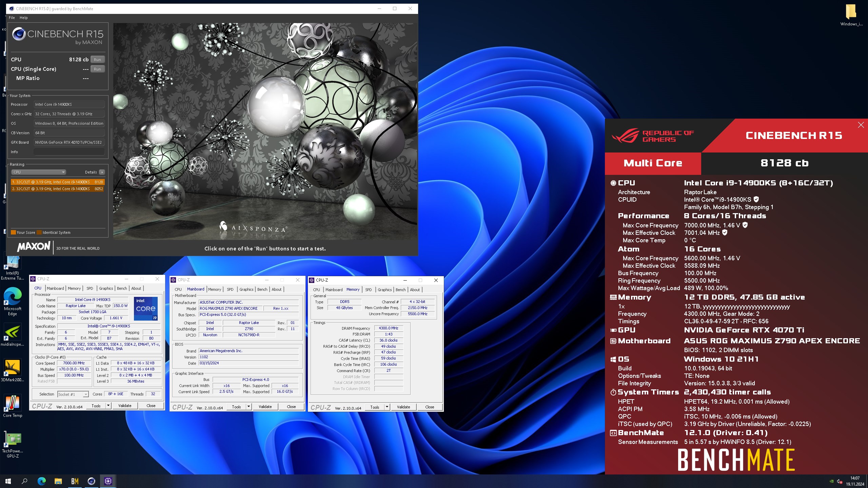Image resolution: width=868 pixels, height=488 pixels.
Task: Click Validate in CPU-Z CPU window
Action: 125,406
